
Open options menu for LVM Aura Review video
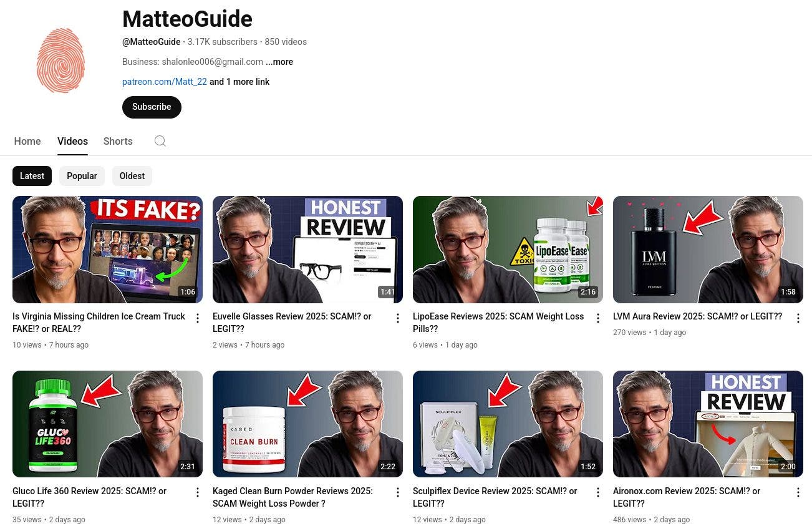[x=798, y=319]
